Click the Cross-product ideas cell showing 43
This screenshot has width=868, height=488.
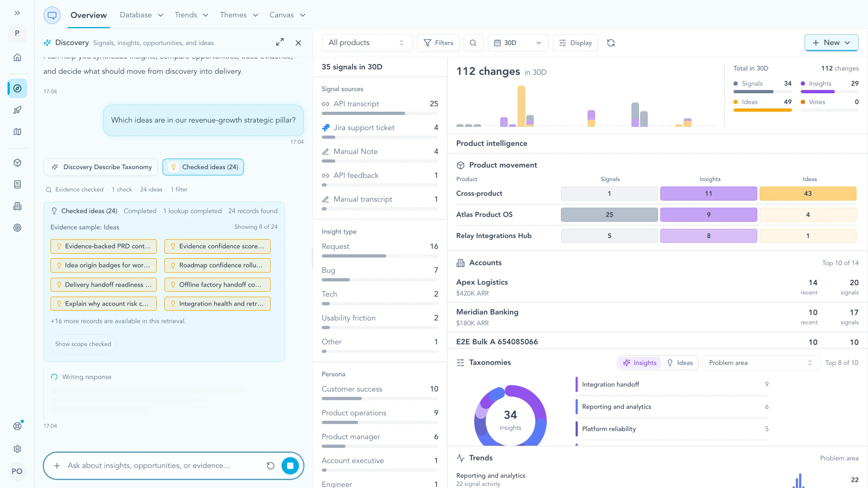808,193
